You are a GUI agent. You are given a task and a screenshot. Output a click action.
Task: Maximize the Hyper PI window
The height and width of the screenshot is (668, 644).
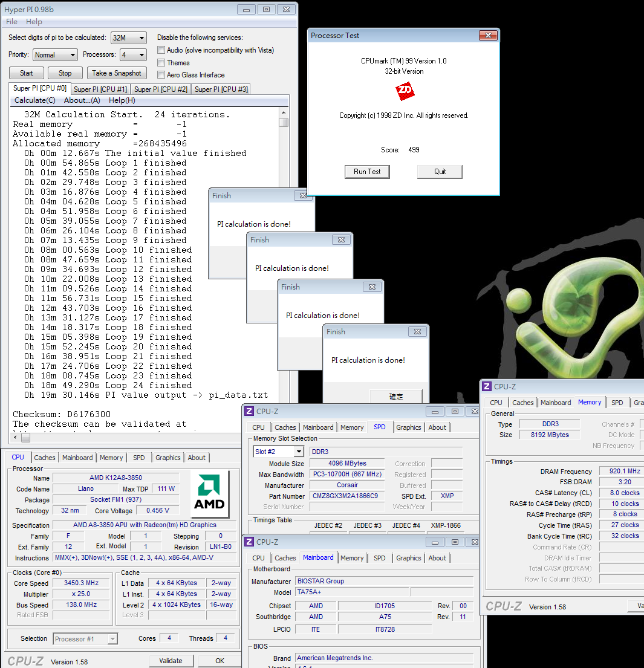point(267,10)
